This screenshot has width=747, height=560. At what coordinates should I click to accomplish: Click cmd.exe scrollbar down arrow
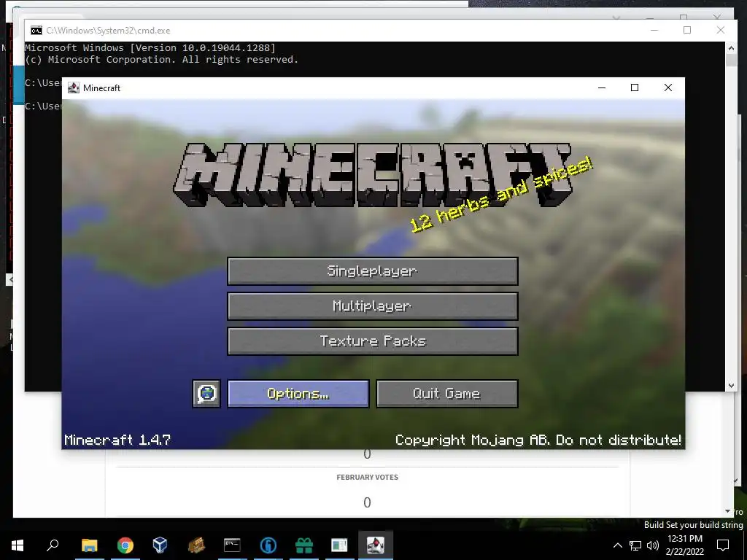pos(731,386)
